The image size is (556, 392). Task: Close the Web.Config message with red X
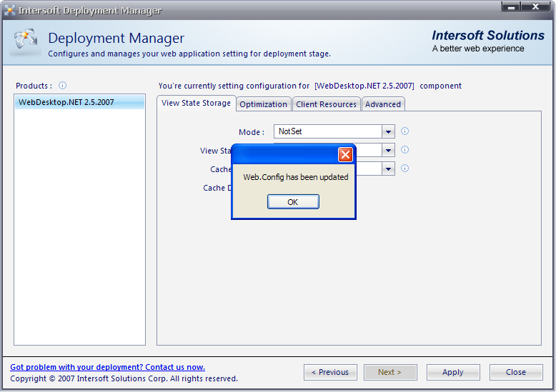[345, 154]
